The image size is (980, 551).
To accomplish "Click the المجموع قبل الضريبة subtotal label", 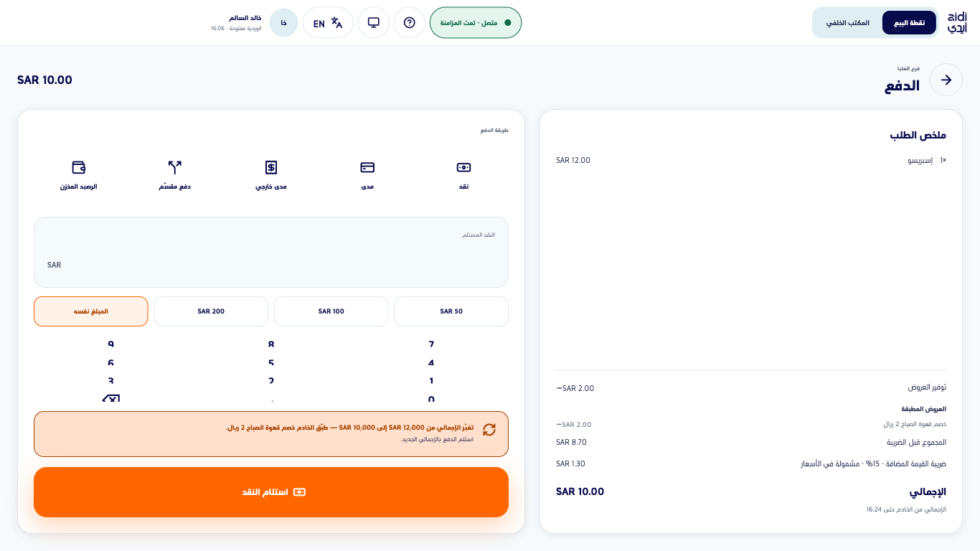I will click(916, 442).
